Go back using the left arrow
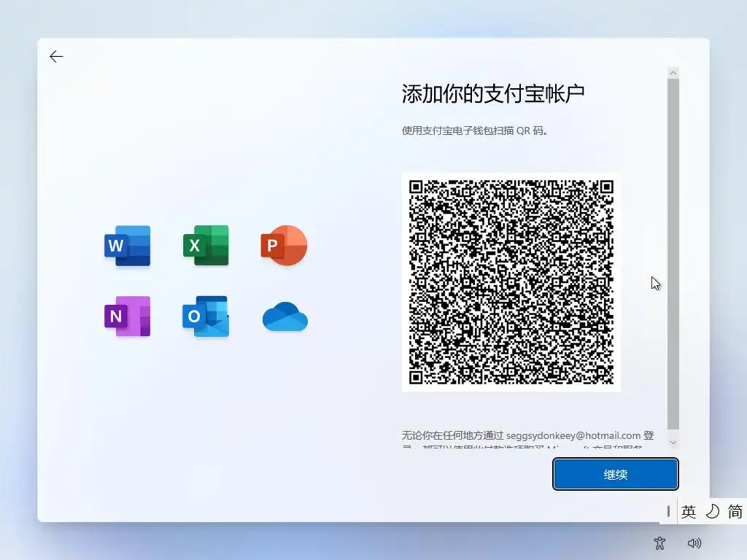Screen dimensions: 747x560 (x=56, y=57)
